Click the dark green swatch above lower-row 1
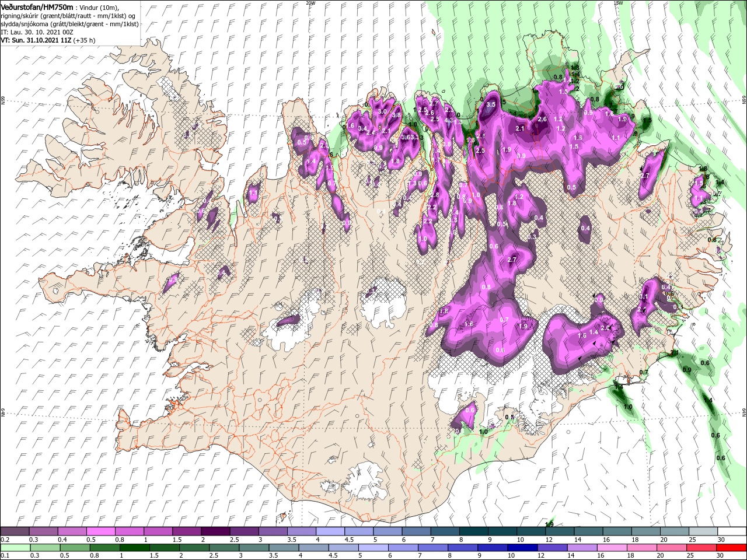The height and width of the screenshot is (560, 747). (x=134, y=548)
